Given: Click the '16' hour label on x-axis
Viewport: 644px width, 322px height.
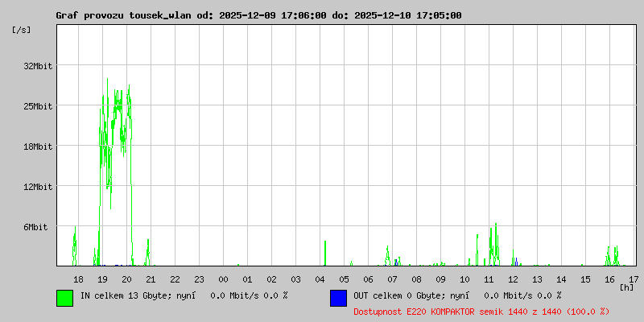Looking at the screenshot, I should 610,279.
